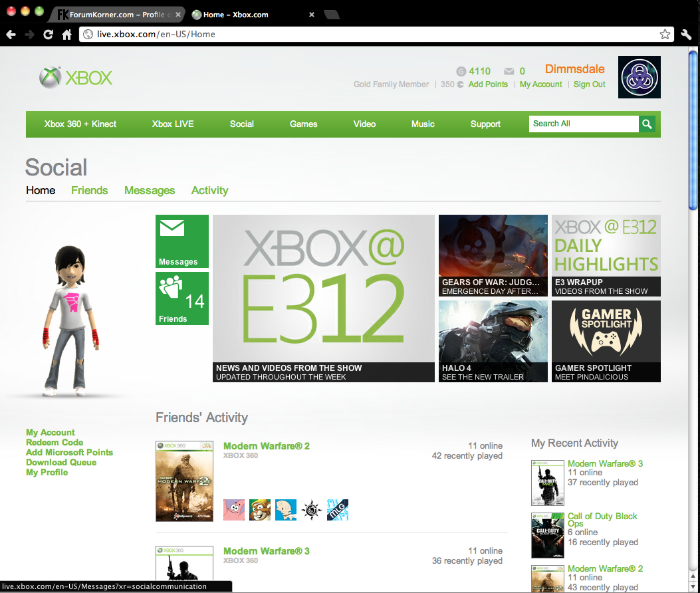Click the search magnifier button
The width and height of the screenshot is (700, 593).
647,124
